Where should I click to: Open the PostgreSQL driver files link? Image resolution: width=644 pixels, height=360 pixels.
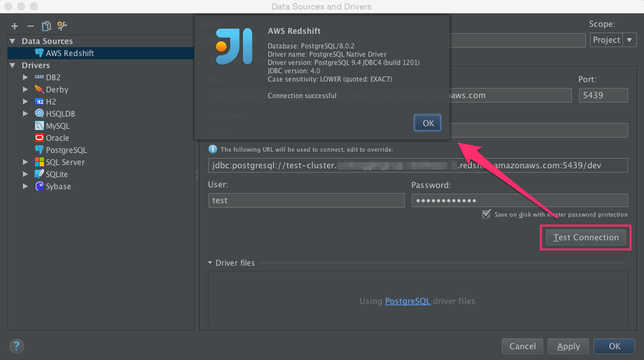pyautogui.click(x=407, y=301)
